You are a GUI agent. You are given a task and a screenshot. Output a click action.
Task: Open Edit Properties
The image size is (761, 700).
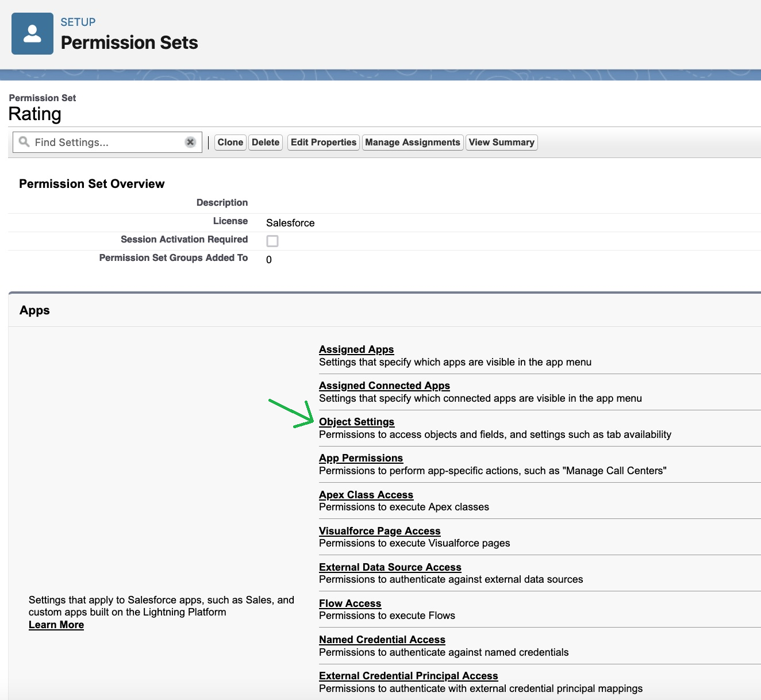click(324, 142)
